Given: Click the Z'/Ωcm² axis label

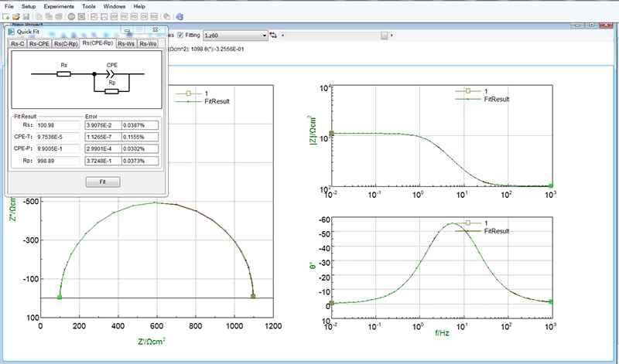Looking at the screenshot, I should pos(152,342).
